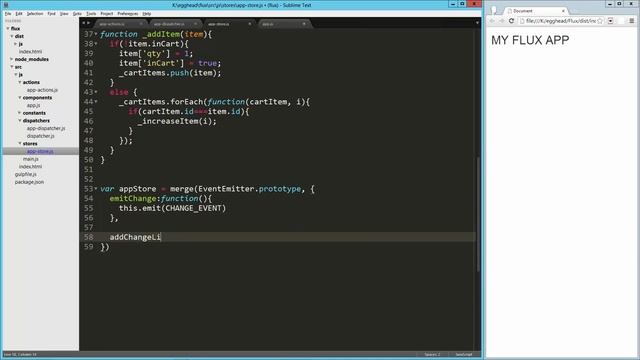
Task: Select the components folder label
Action: click(37, 98)
